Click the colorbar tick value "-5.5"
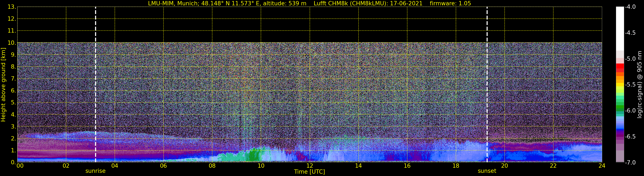Viewport: 644px width, 176px height. (630, 85)
